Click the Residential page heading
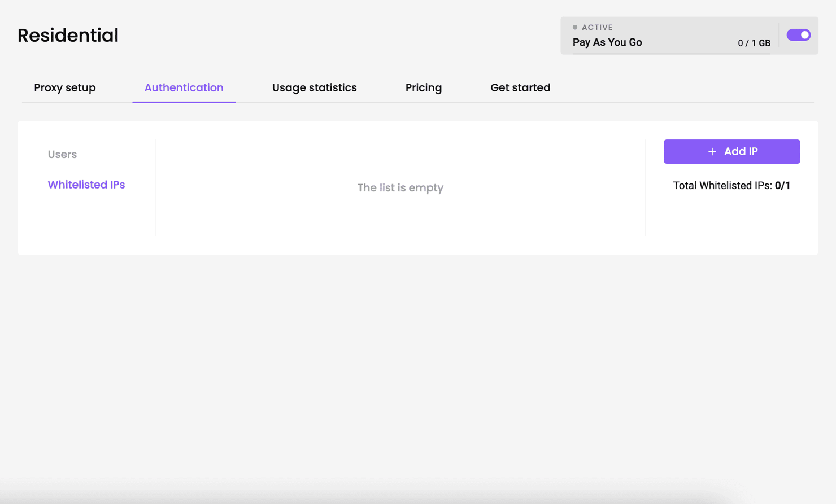 (68, 36)
